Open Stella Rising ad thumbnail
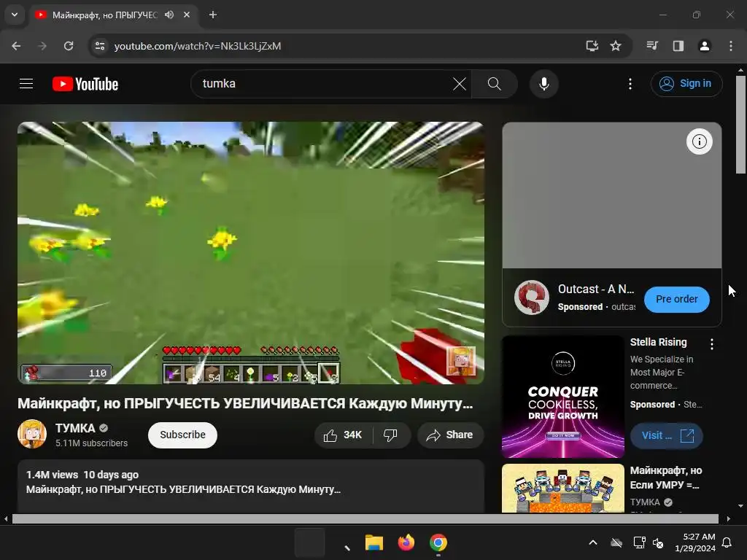Screen dimensions: 747x560 [x=562, y=397]
